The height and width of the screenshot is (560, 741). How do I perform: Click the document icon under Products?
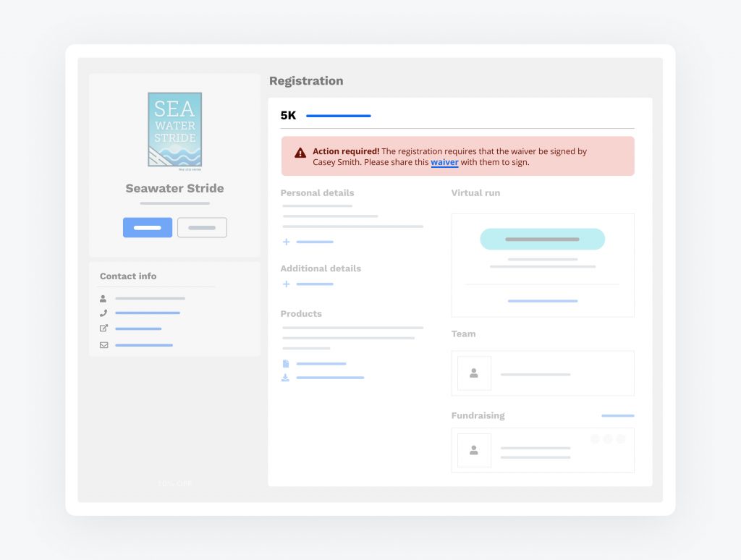(286, 363)
